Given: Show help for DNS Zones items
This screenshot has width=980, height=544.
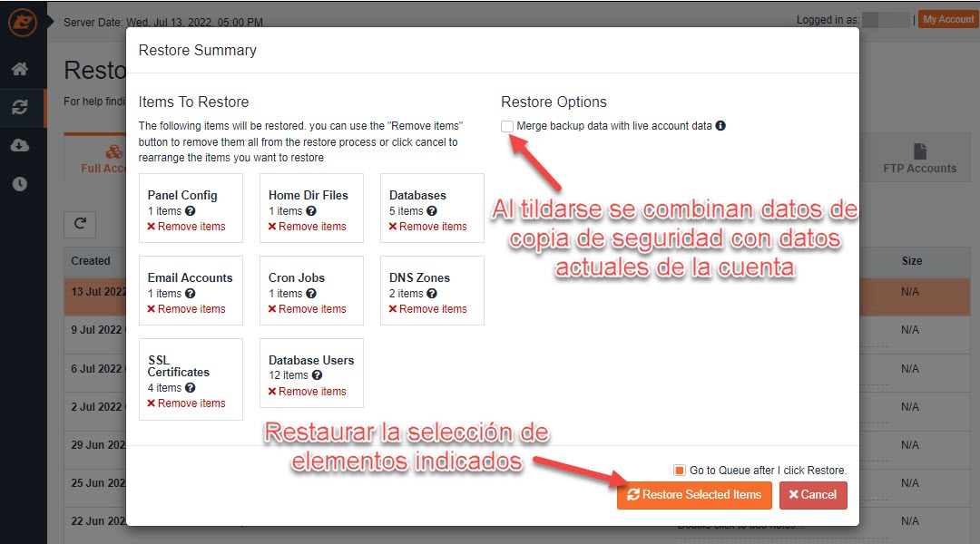Looking at the screenshot, I should tap(432, 294).
